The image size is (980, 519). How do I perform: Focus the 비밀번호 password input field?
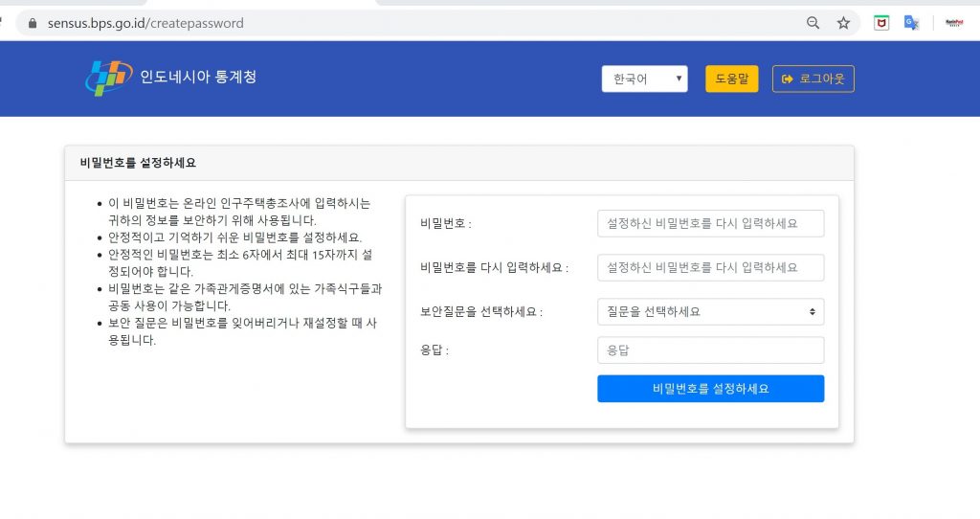point(710,223)
